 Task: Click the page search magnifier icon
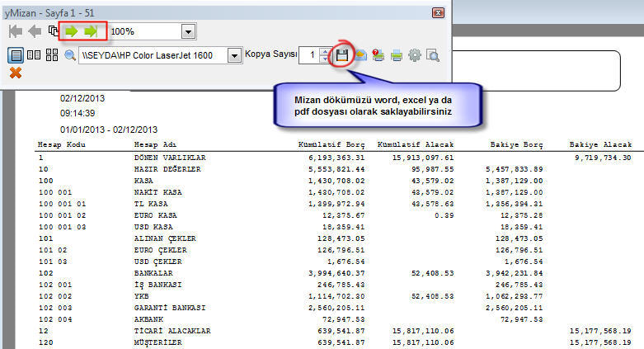[x=432, y=55]
